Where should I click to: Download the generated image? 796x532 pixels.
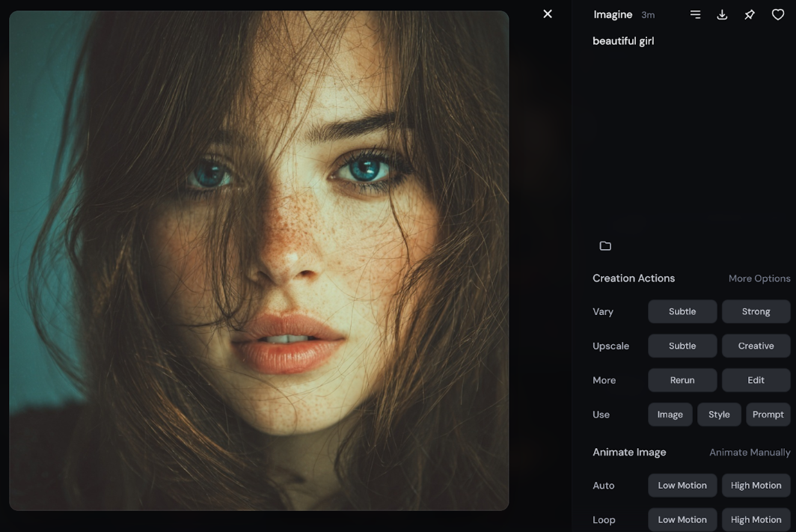[722, 14]
